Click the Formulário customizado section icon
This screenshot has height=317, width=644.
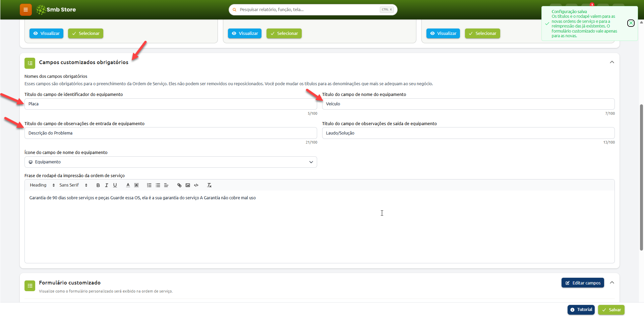click(x=30, y=286)
